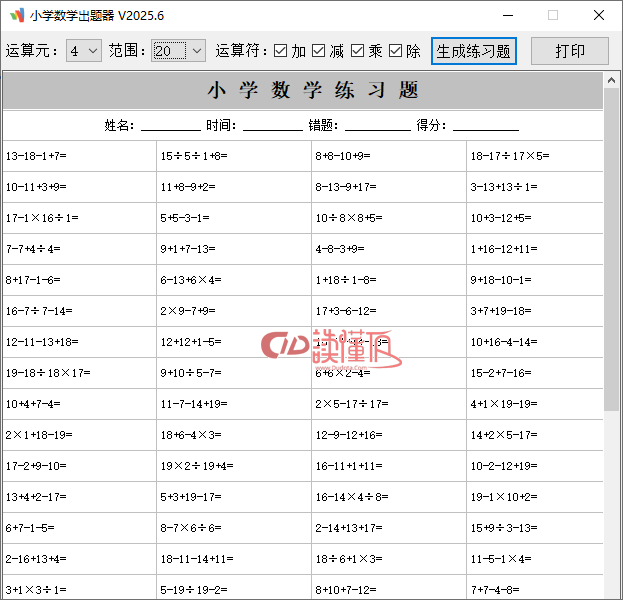Image resolution: width=623 pixels, height=600 pixels.
Task: Select problem 14+2×5-17=
Action: [x=504, y=435]
